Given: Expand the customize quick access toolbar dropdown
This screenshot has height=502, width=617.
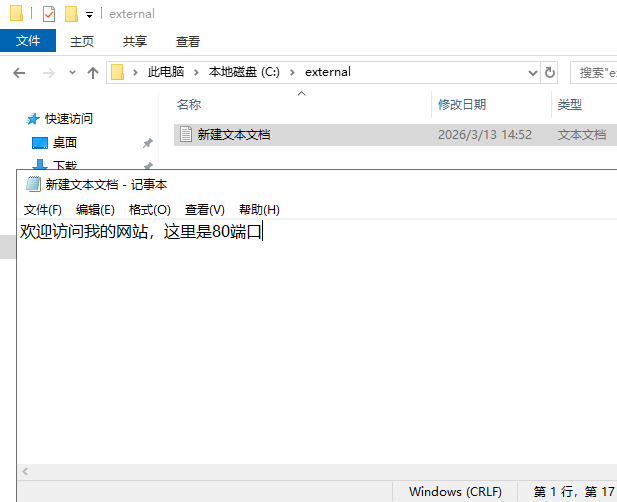Looking at the screenshot, I should pos(89,15).
